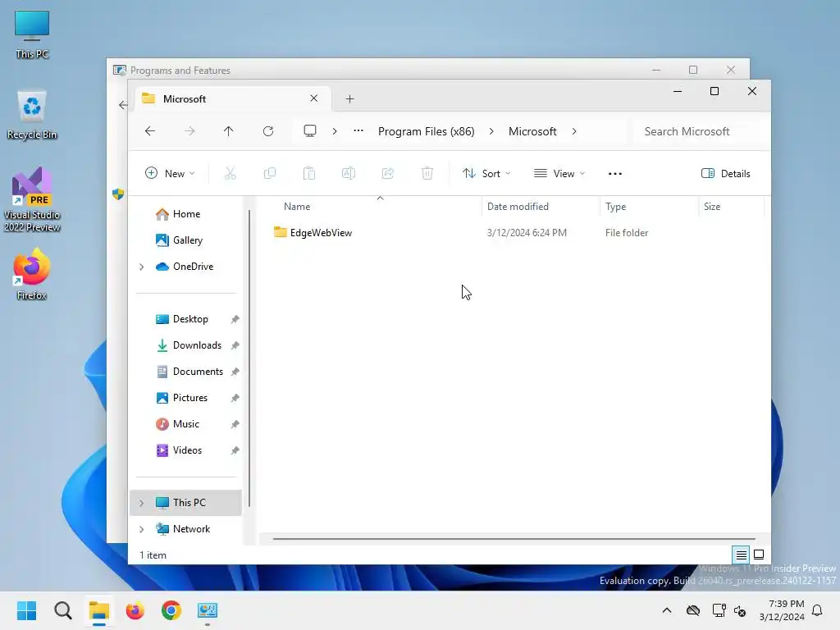The image size is (840, 630).
Task: Select Home in the navigation pane
Action: (186, 214)
